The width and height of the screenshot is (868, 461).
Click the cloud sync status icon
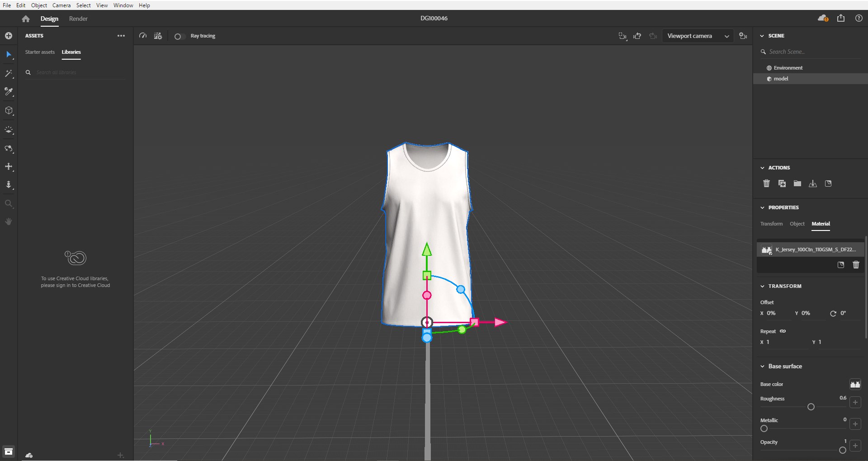pyautogui.click(x=823, y=18)
